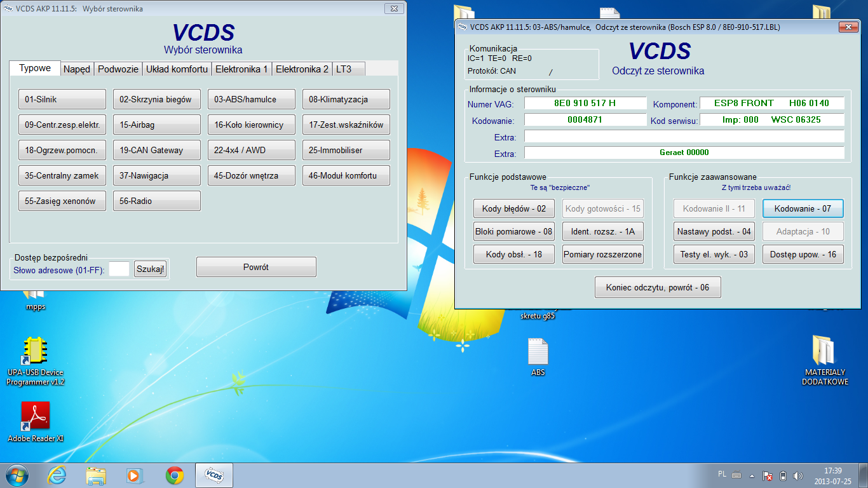Select the Układ komfortu tab

[x=177, y=69]
